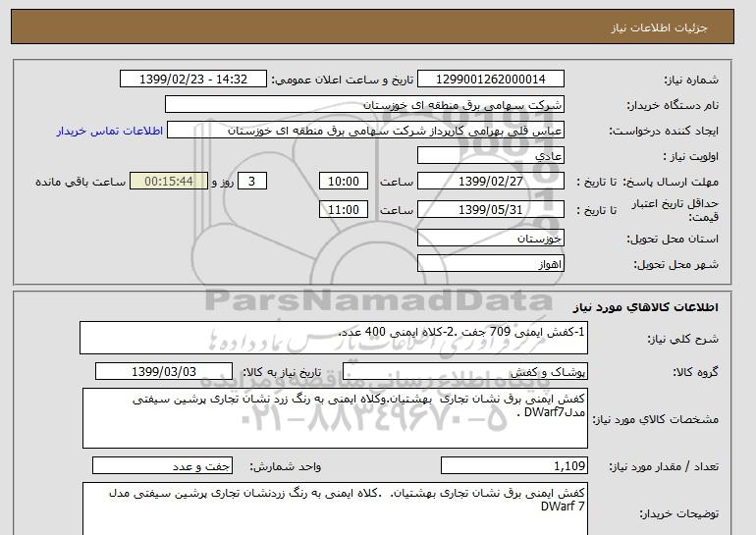The width and height of the screenshot is (756, 535).
Task: Click the response deadline time 10:00
Action: point(346,182)
